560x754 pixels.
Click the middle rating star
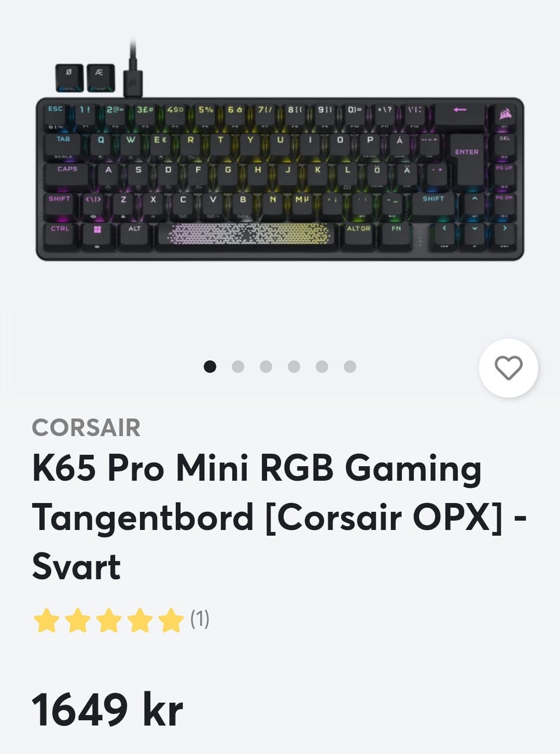(x=108, y=620)
